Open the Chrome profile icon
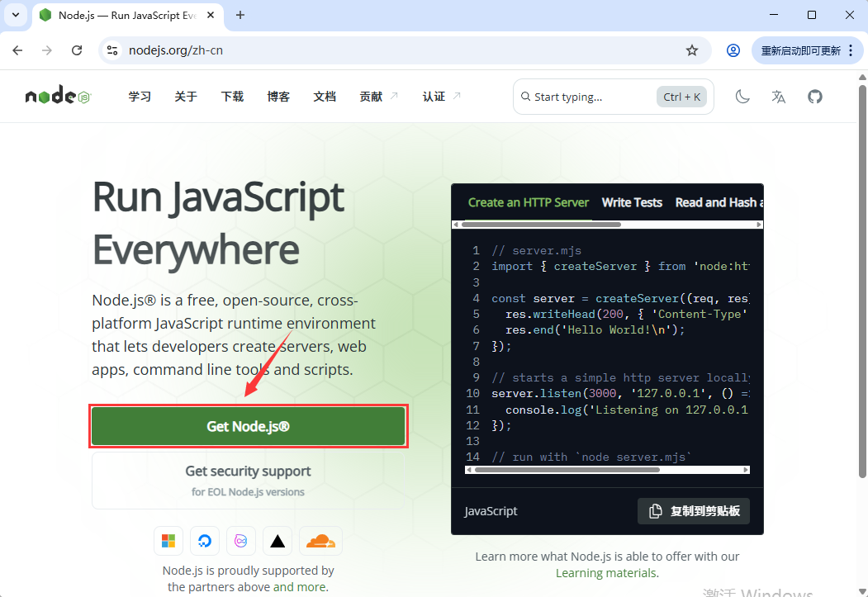This screenshot has width=868, height=597. click(x=733, y=50)
